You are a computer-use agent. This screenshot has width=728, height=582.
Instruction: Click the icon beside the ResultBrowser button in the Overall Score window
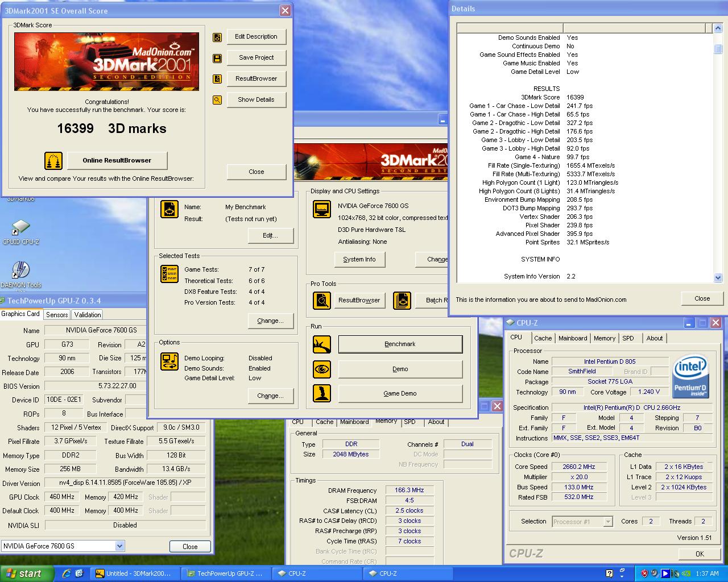217,79
